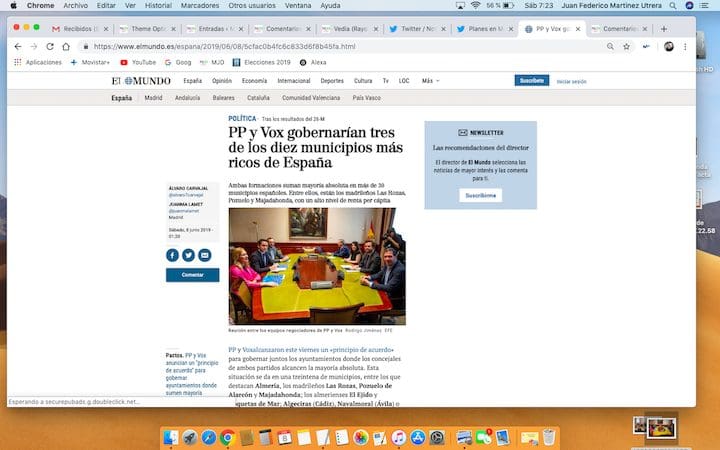Share article on Facebook
Screen dimensions: 720x450
click(x=172, y=255)
